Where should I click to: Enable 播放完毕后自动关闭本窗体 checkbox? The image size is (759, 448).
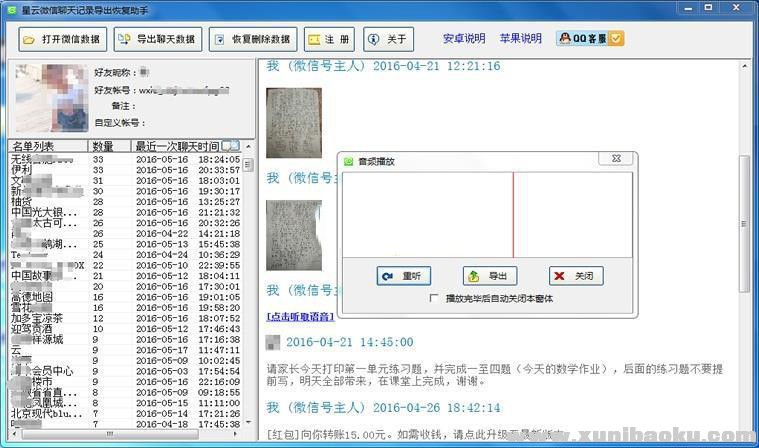(433, 298)
